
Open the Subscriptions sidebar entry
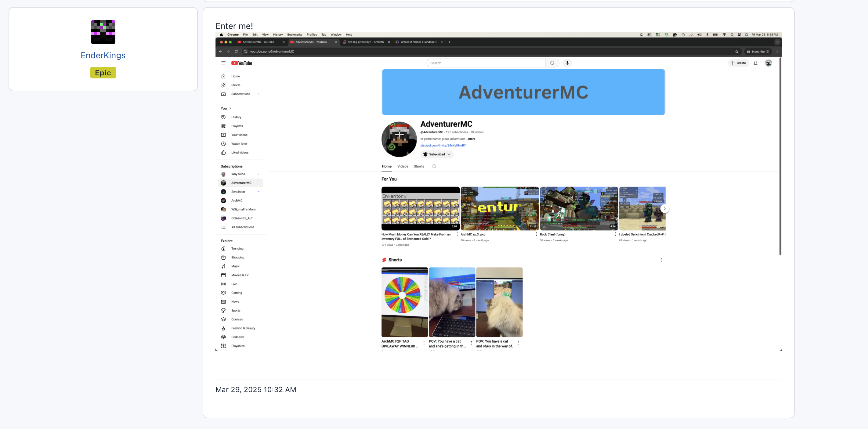(241, 94)
